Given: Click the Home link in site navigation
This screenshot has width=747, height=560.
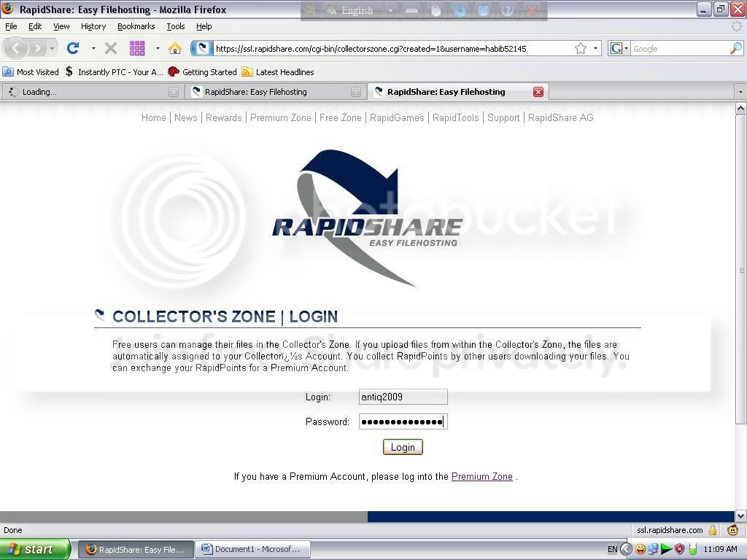Looking at the screenshot, I should 153,117.
